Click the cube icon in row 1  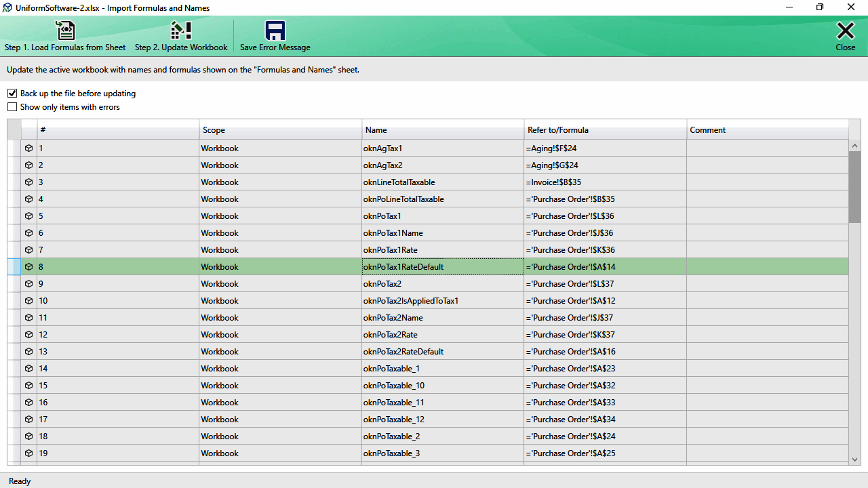[x=29, y=148]
